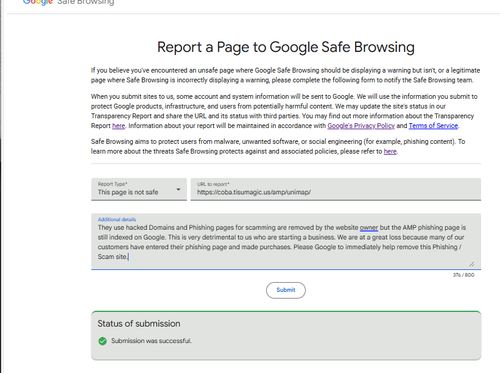Viewport: 500px width, 373px height.
Task: Click the '376 / 800' character counter
Action: click(463, 275)
